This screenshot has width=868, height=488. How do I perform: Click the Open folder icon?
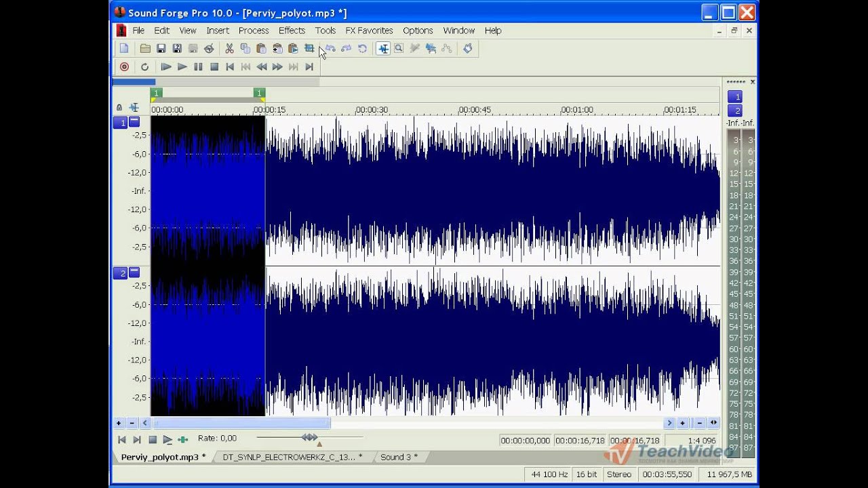(x=145, y=48)
